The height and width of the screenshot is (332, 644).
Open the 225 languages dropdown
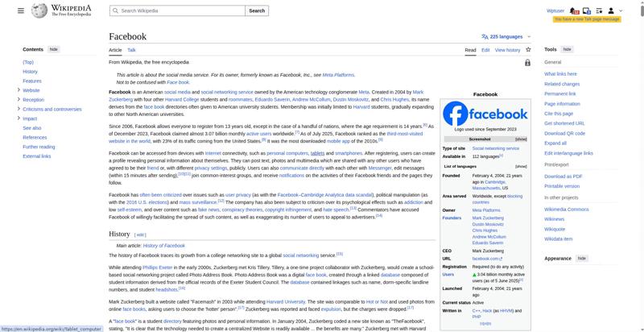click(506, 36)
